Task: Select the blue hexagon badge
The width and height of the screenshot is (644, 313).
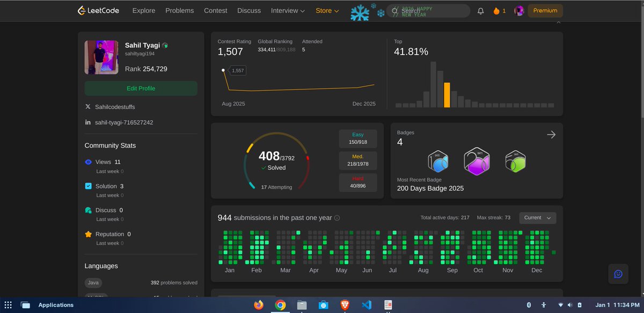Action: tap(438, 161)
